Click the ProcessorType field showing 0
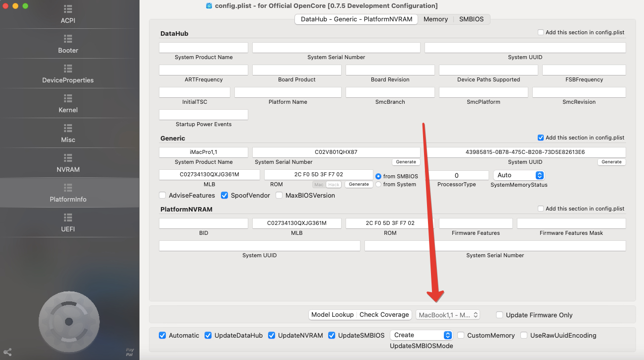Viewport: 644px width, 360px height. 457,175
